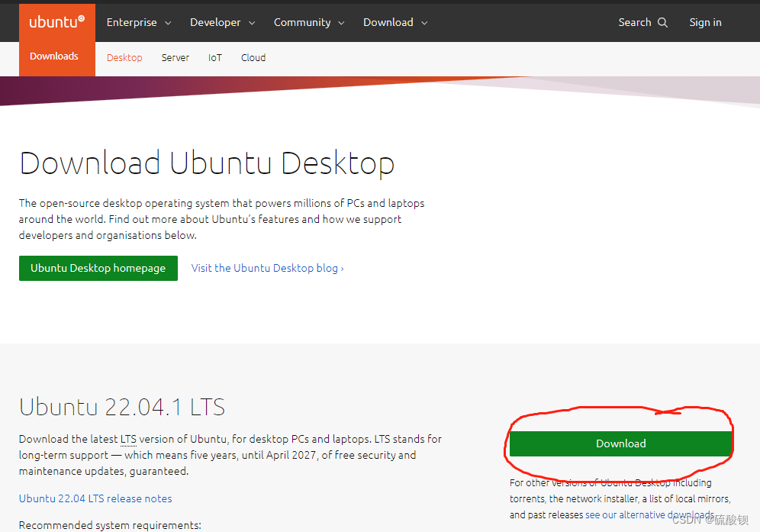Image resolution: width=760 pixels, height=532 pixels.
Task: Switch to the IoT tab
Action: tap(214, 58)
